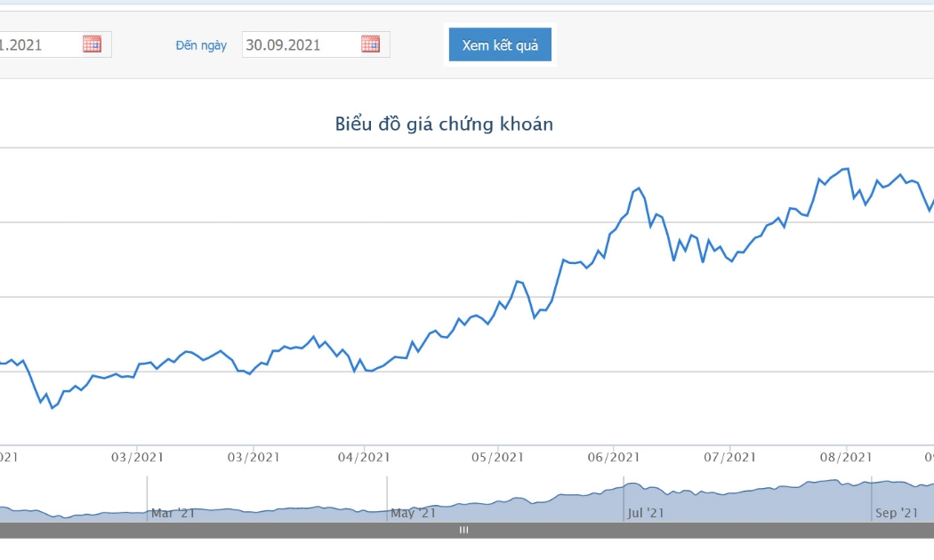Image resolution: width=934 pixels, height=560 pixels.
Task: Click the highest peak of the price line
Action: pyautogui.click(x=847, y=169)
